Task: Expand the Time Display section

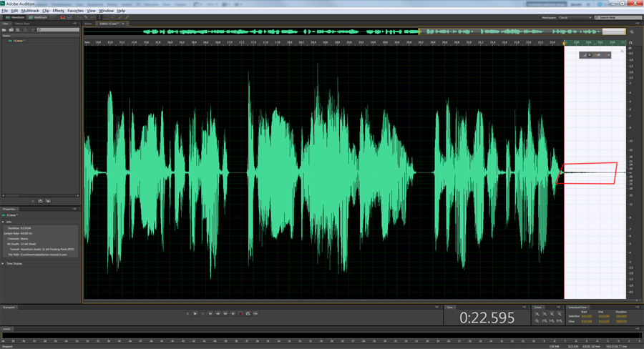Action: click(3, 264)
